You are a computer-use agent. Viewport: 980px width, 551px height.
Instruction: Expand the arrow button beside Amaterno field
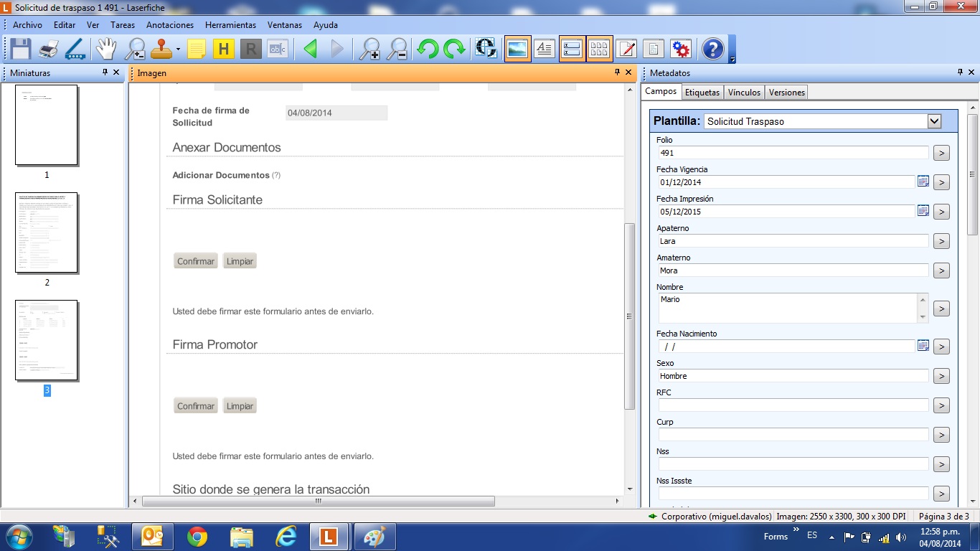coord(941,270)
